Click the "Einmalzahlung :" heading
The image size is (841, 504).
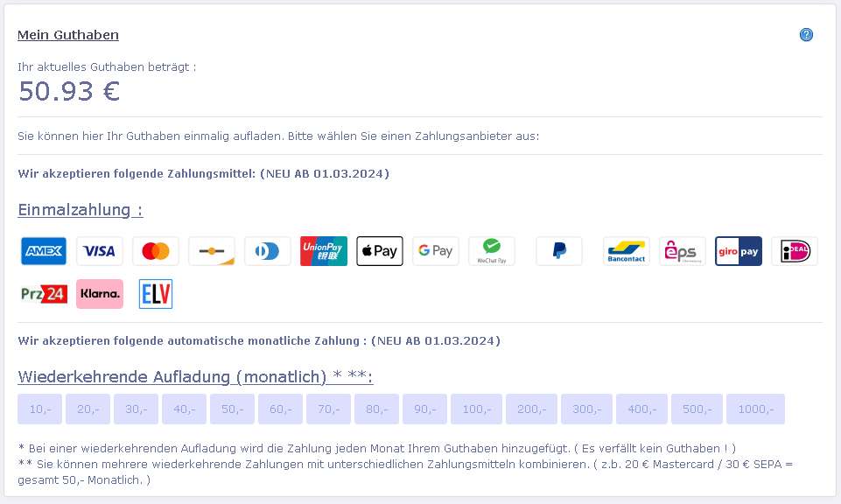81,210
